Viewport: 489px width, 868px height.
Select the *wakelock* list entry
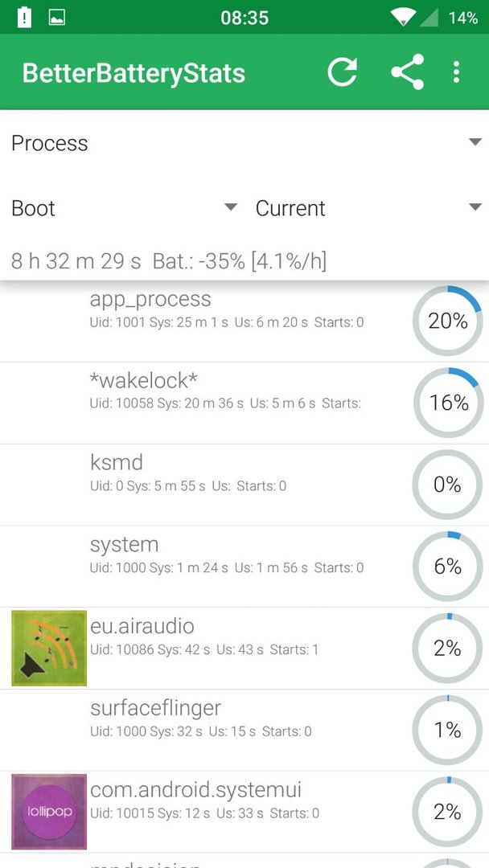tap(244, 403)
